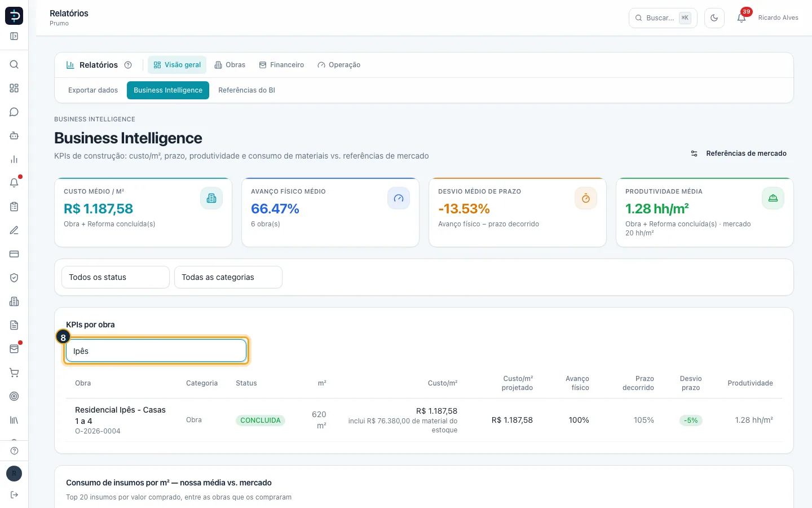812x508 pixels.
Task: Click the CONCLUIDA status badge
Action: [x=261, y=421]
